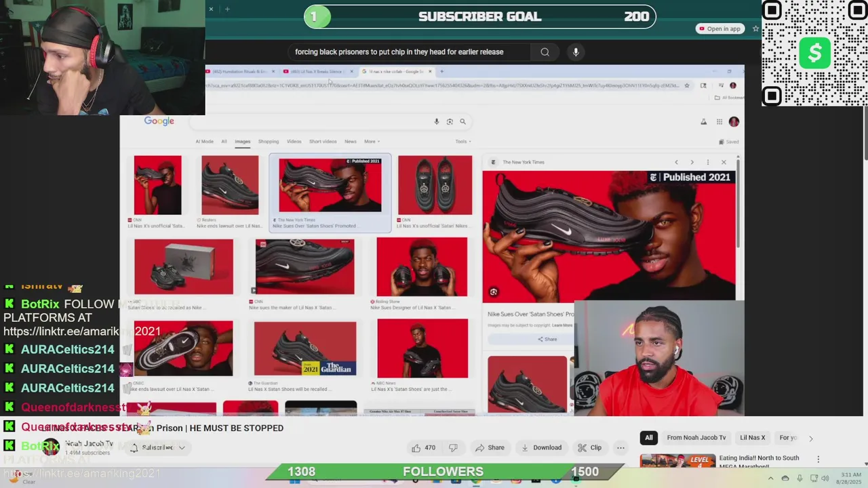Image resolution: width=868 pixels, height=488 pixels.
Task: Open the Rolling Stone image result
Action: click(422, 266)
